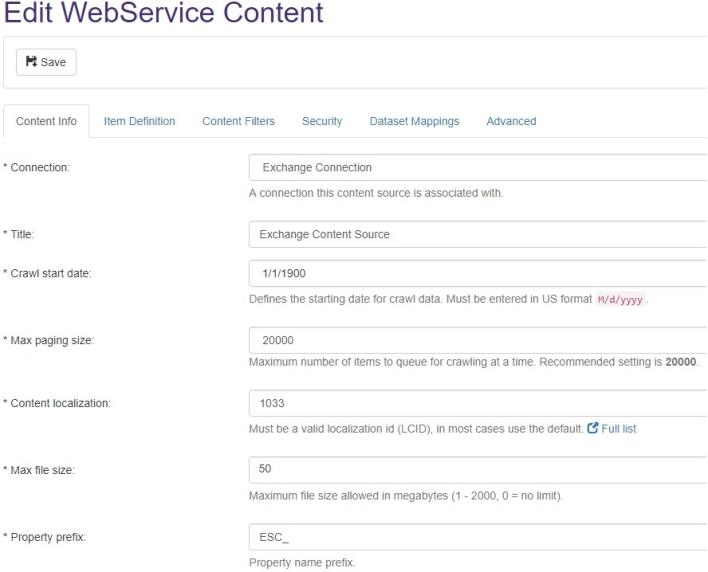
Task: Open the Full list link
Action: [x=618, y=429]
